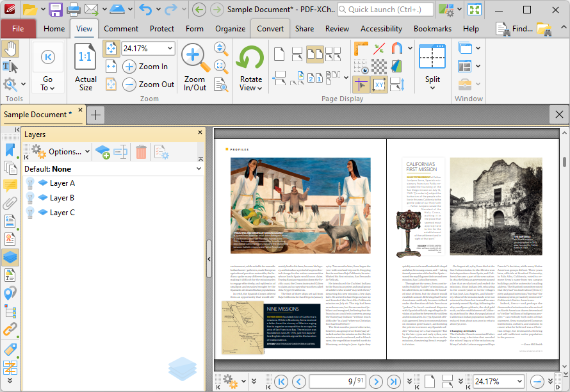Expand the Open folder dropdown arrow
The height and width of the screenshot is (392, 570).
(43, 10)
